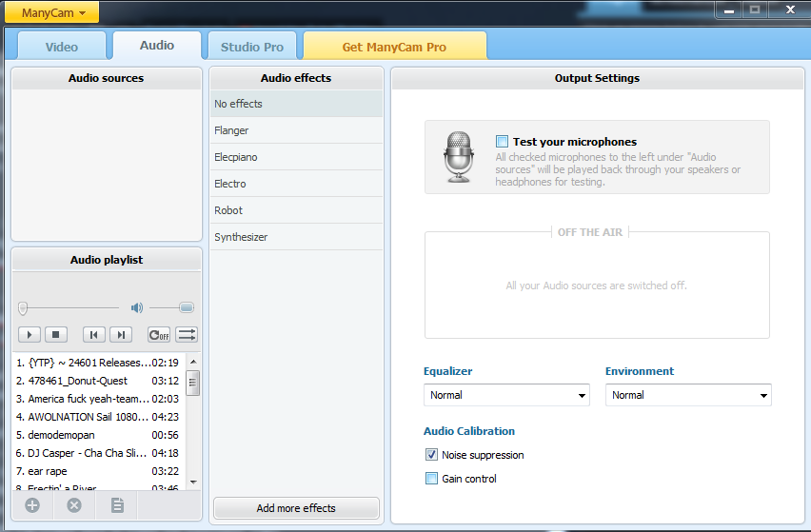Screen dimensions: 811x532
Task: Close the ManyCam window
Action: 789,10
